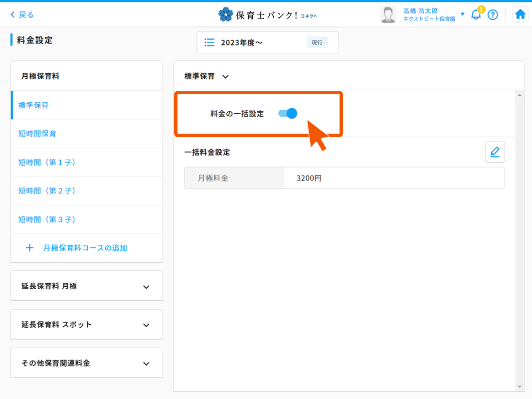Open the user account dropdown arrow
Viewport: 532px width, 399px height.
[463, 14]
